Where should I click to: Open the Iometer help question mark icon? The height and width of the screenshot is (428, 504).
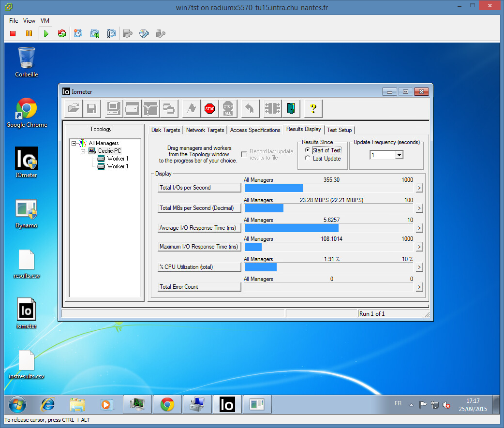point(313,108)
